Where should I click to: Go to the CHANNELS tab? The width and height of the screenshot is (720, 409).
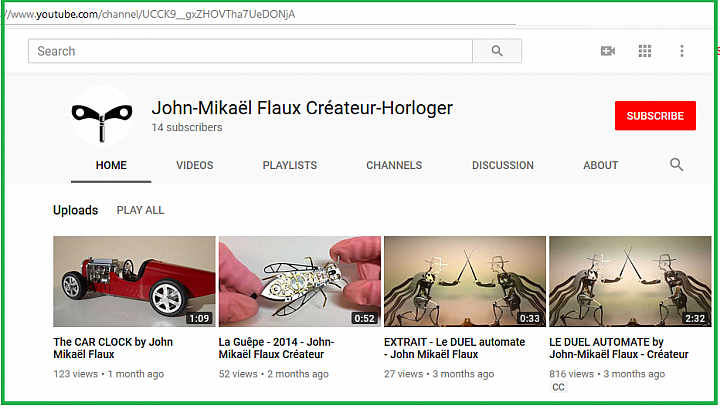pyautogui.click(x=394, y=165)
